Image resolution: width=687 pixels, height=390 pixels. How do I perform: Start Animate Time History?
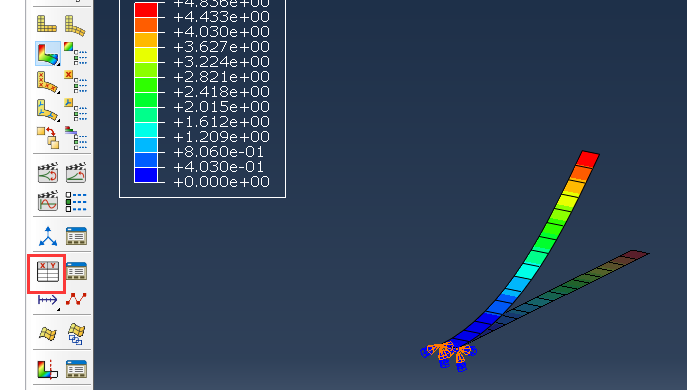click(x=75, y=173)
